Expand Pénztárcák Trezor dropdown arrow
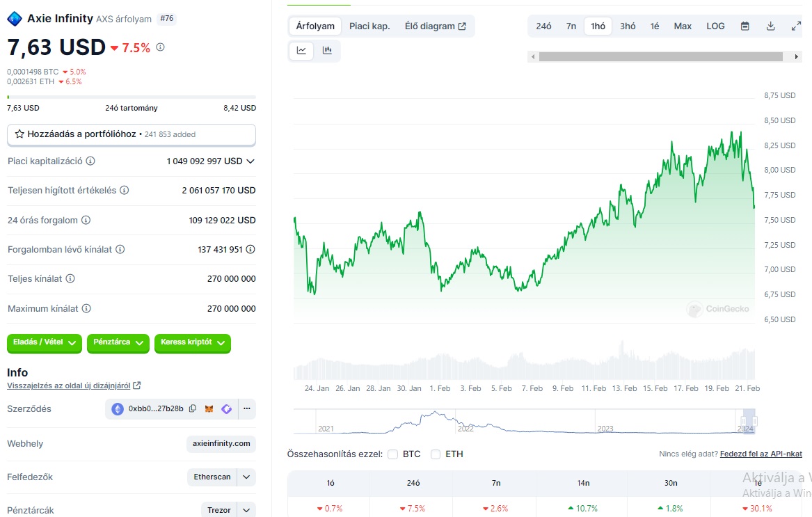 [246, 510]
